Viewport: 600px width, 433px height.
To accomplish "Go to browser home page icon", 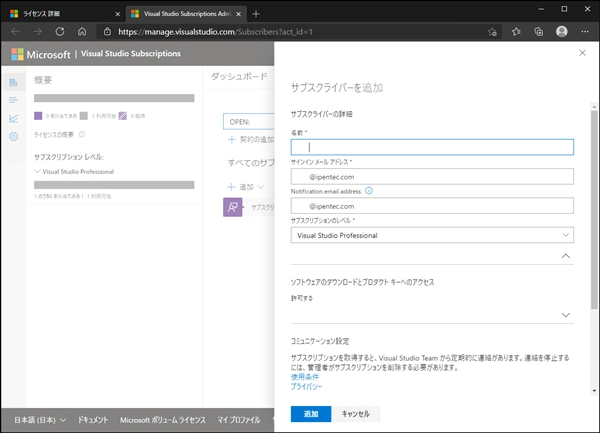I will [82, 31].
